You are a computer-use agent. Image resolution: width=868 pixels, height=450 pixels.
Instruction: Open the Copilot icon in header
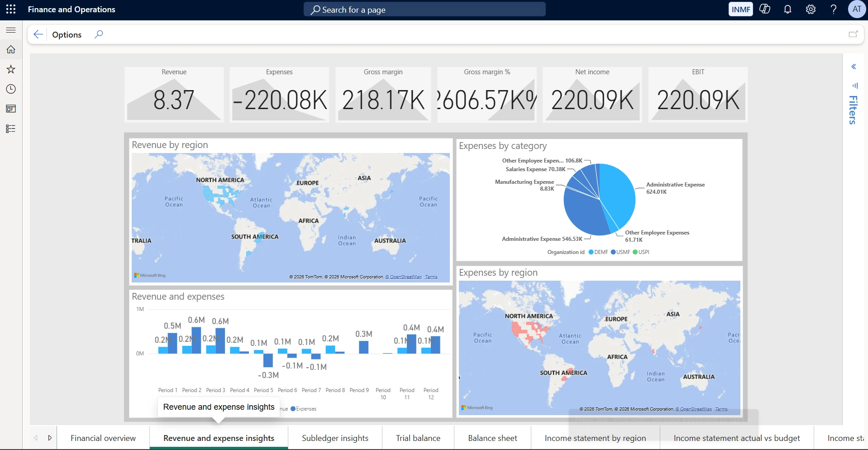(765, 9)
